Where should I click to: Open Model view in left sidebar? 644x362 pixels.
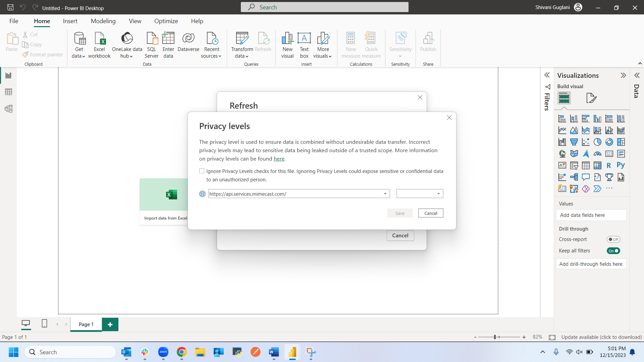pos(9,109)
